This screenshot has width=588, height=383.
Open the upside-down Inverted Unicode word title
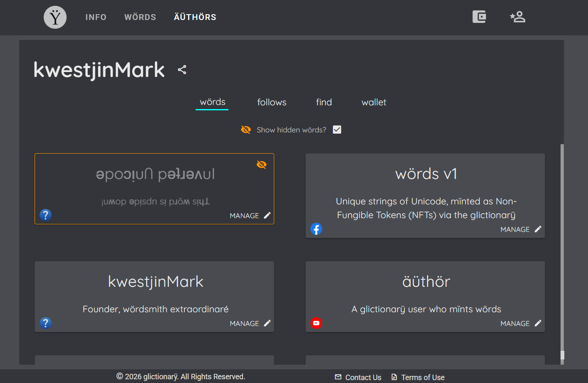(x=155, y=174)
